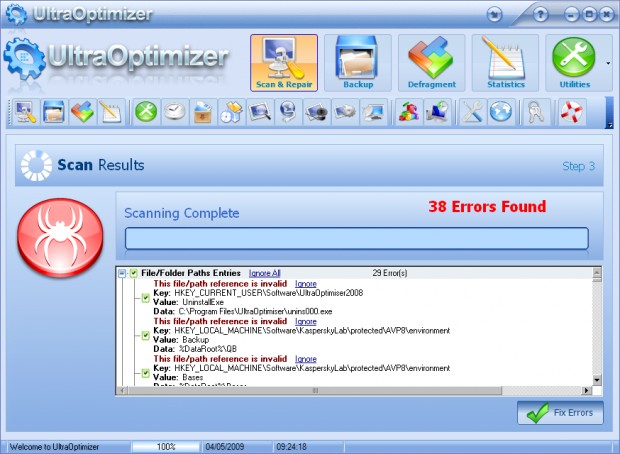Click the green wrench utilities toolbar icon
Viewport: 620px width, 454px height.
click(146, 112)
